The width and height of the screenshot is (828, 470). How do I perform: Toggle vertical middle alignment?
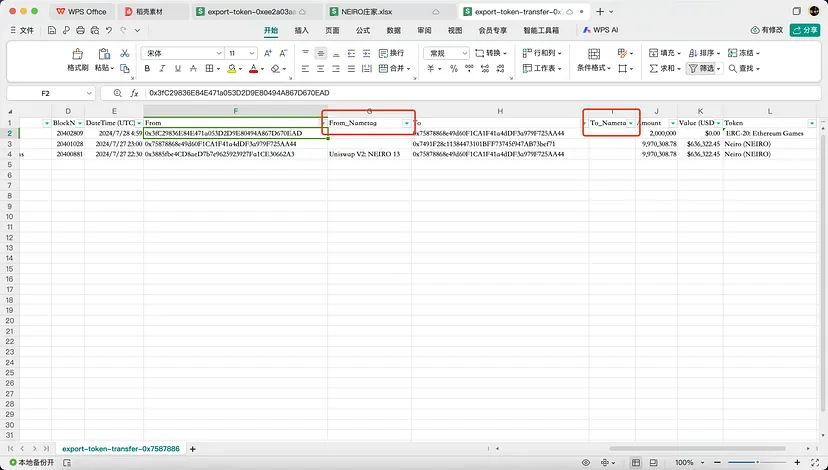pos(321,53)
